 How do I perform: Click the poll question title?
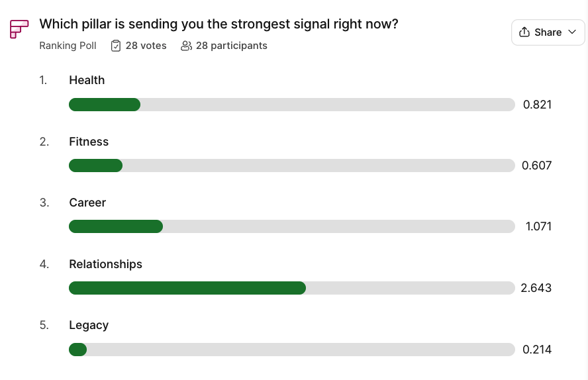click(x=219, y=24)
